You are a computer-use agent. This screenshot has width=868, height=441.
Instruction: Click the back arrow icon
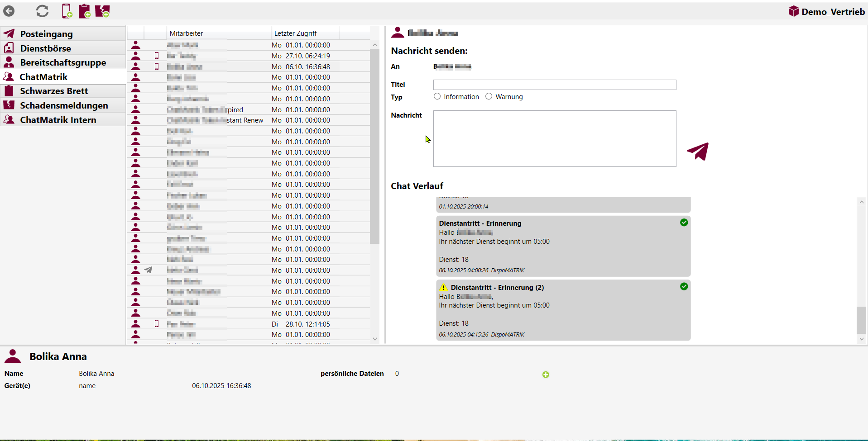point(9,11)
